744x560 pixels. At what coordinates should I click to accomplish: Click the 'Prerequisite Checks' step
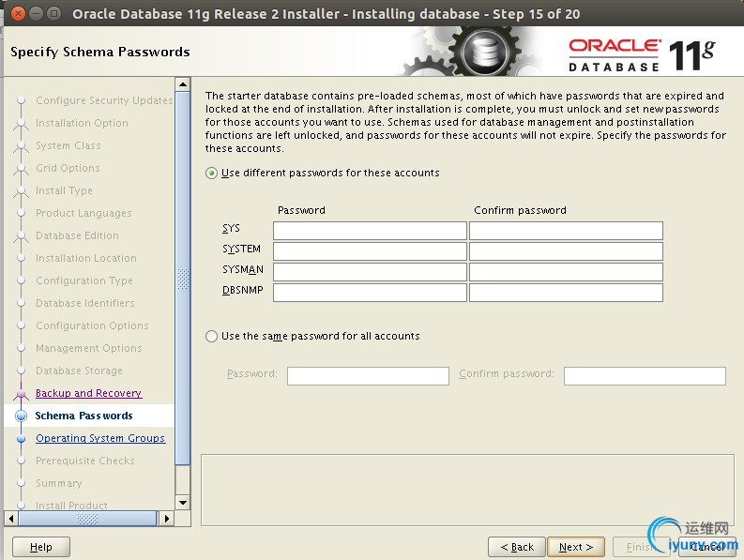tap(85, 461)
